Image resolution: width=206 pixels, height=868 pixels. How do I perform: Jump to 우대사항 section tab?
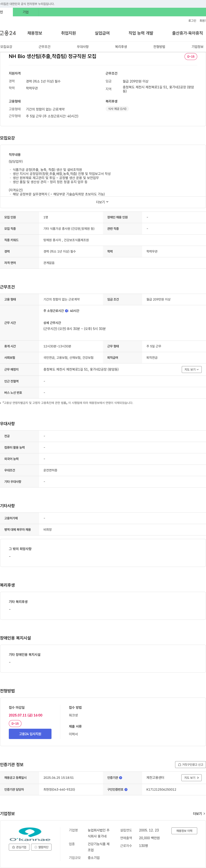[x=83, y=47]
